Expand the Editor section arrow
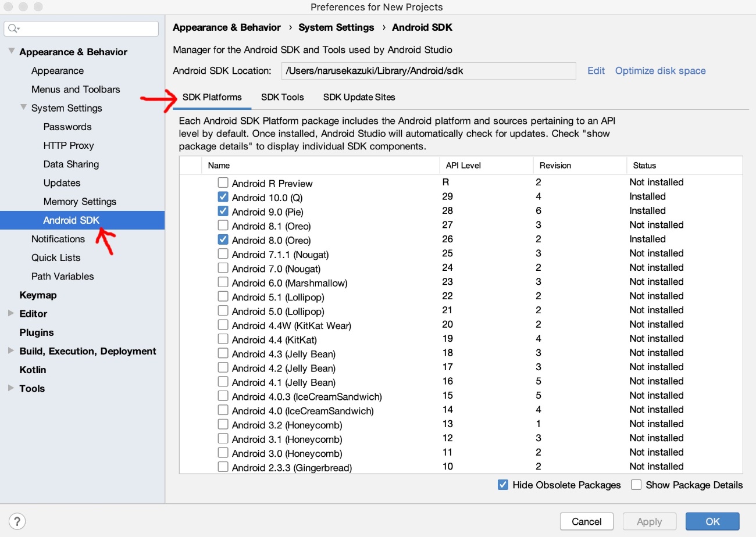 click(11, 313)
